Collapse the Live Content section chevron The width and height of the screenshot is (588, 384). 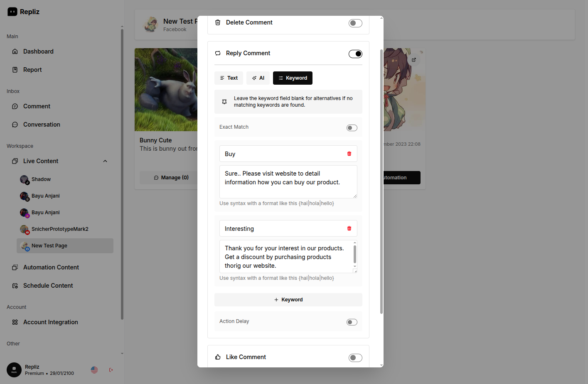coord(105,161)
